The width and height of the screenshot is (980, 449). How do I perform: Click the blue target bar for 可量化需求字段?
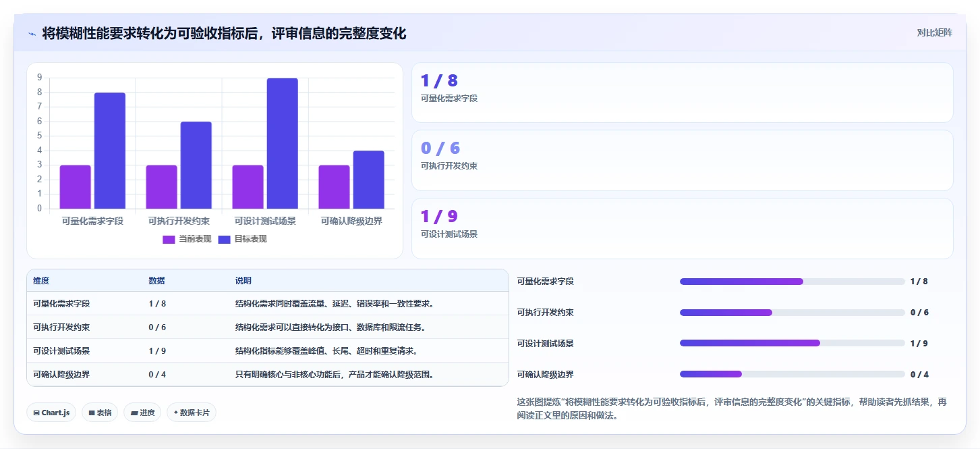click(109, 151)
